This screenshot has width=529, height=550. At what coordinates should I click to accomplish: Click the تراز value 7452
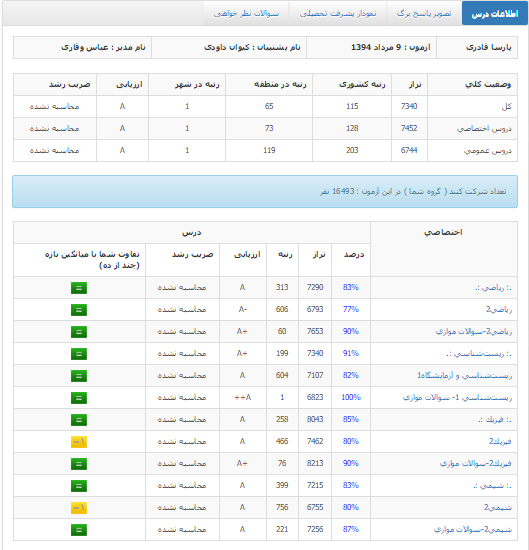coord(409,128)
